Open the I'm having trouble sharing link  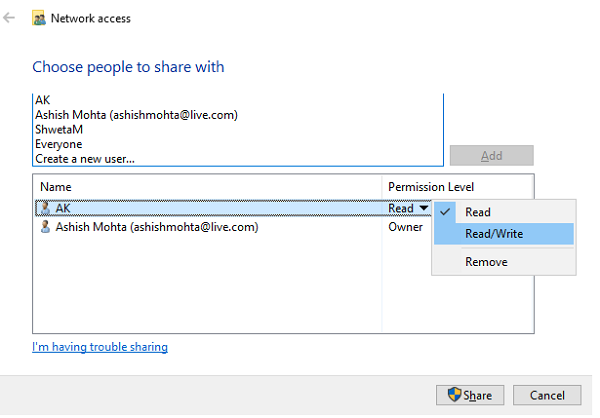click(x=100, y=347)
